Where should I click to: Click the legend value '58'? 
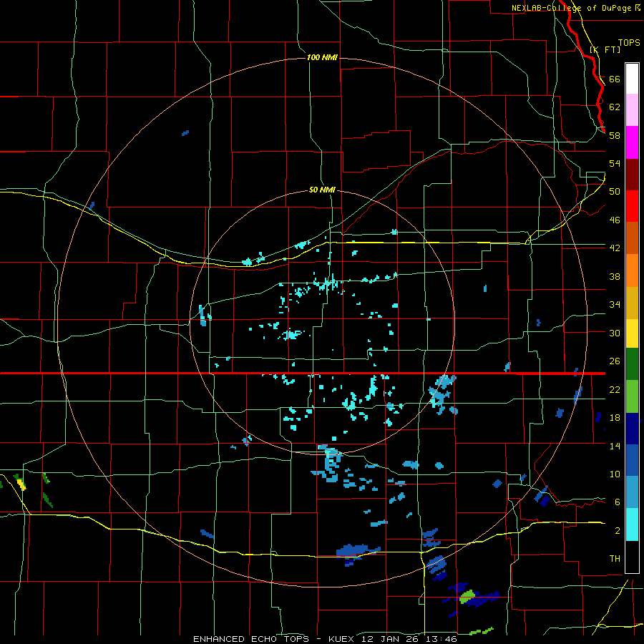point(615,135)
